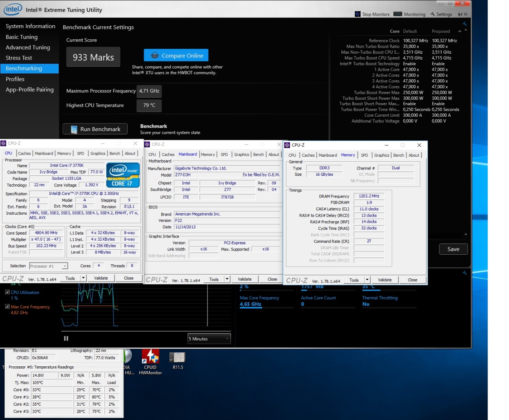Click the Gigabyte Technology manufacturer field
This screenshot has width=509, height=420.
[x=227, y=168]
